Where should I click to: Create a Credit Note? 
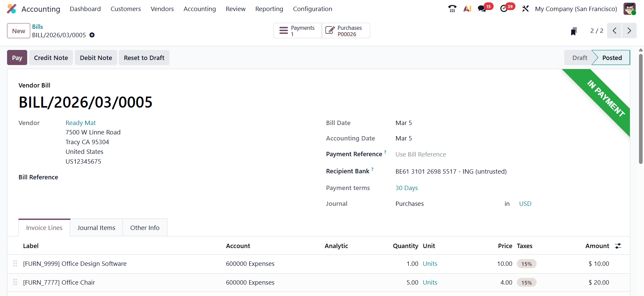[x=51, y=58]
